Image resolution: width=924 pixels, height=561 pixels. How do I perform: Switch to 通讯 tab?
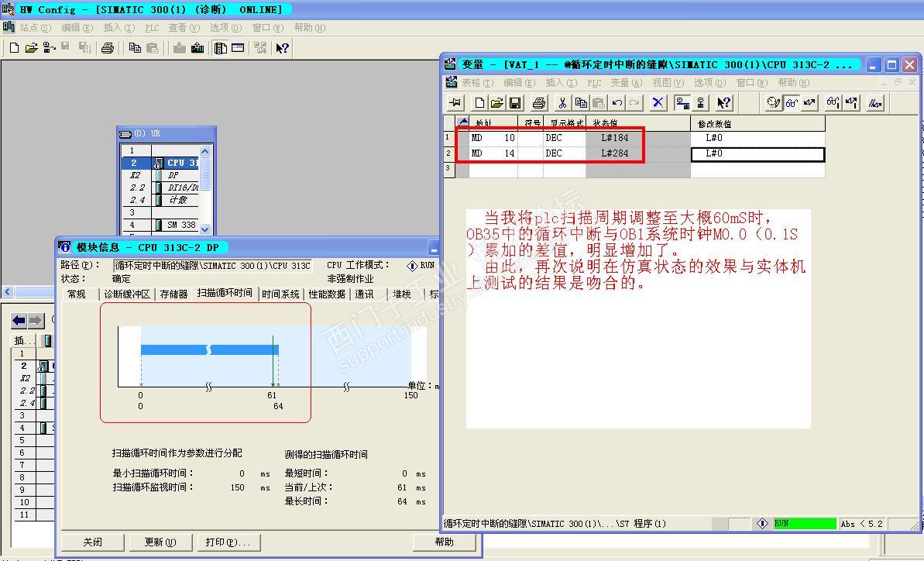tap(364, 294)
